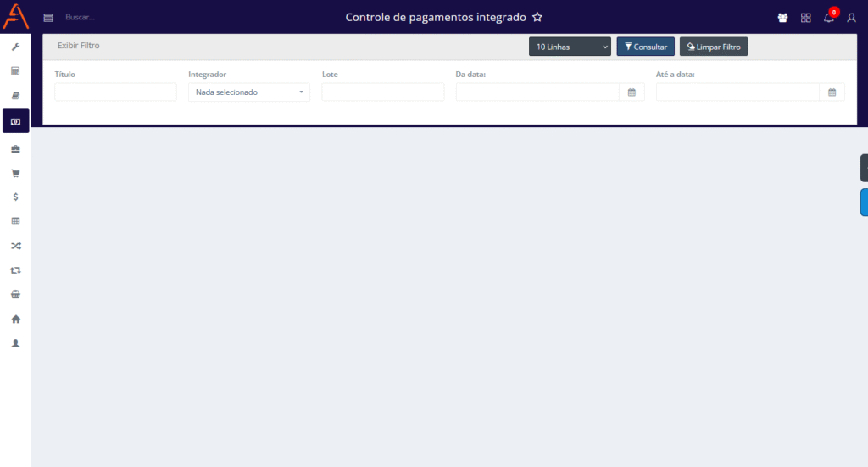Viewport: 868px width, 467px height.
Task: Click the orange A logo
Action: pos(15,16)
